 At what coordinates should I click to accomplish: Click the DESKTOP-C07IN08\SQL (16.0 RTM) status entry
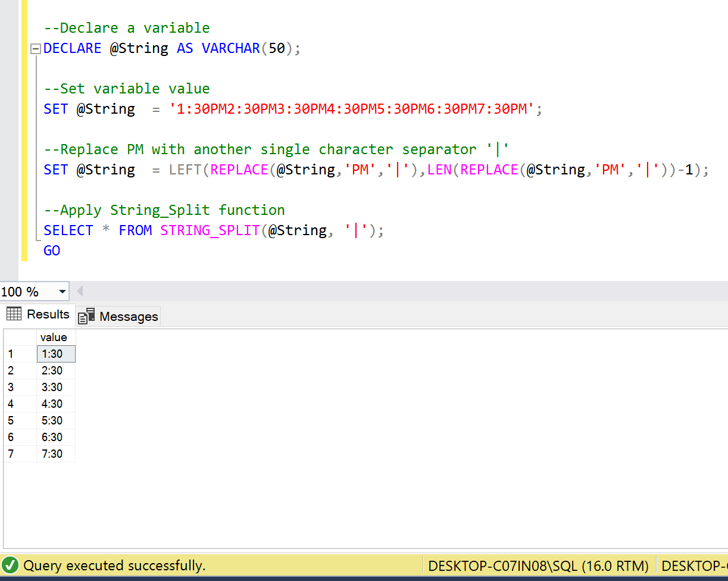click(x=538, y=566)
